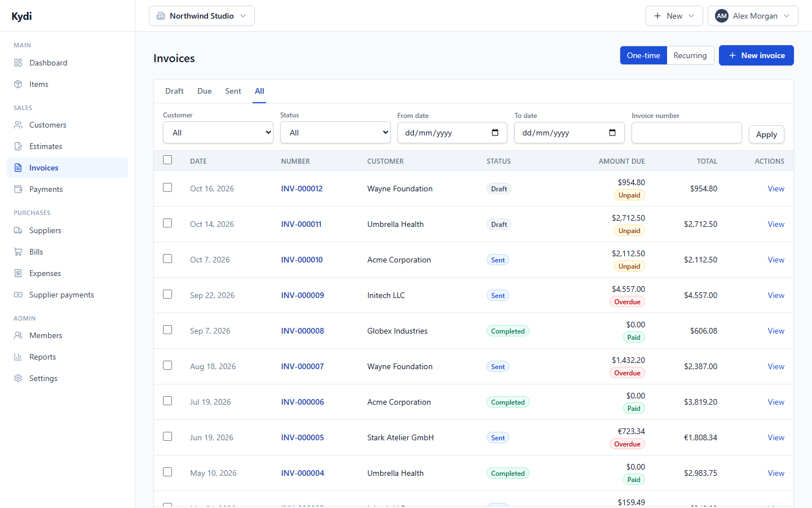812x508 pixels.
Task: Check the INV-000009 row checkbox
Action: pos(167,294)
